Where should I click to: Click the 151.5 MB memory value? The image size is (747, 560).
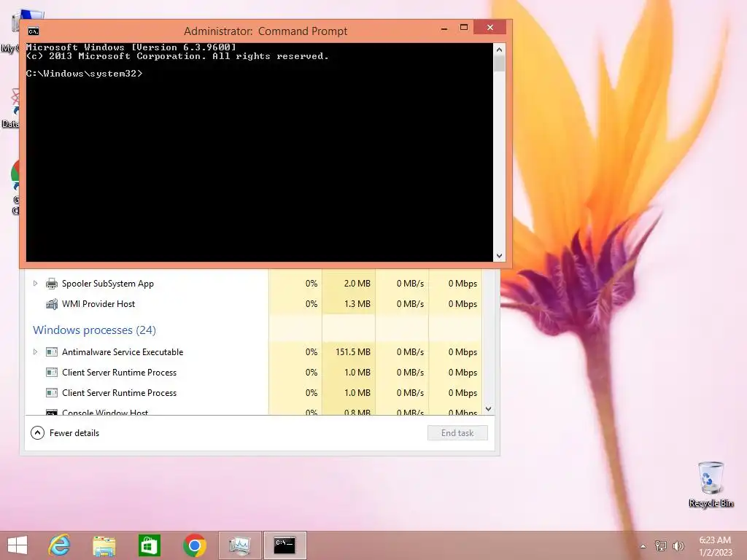coord(353,352)
